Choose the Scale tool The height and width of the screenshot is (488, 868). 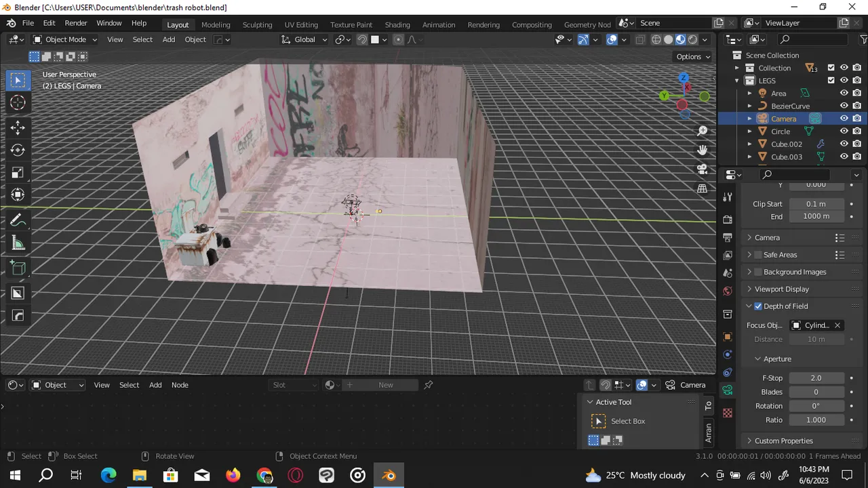click(18, 172)
